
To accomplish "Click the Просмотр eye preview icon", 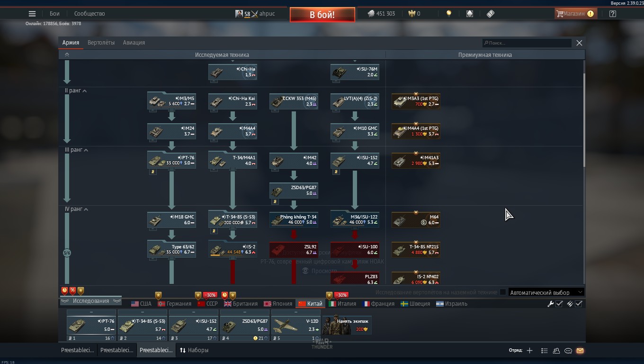I will [305, 271].
